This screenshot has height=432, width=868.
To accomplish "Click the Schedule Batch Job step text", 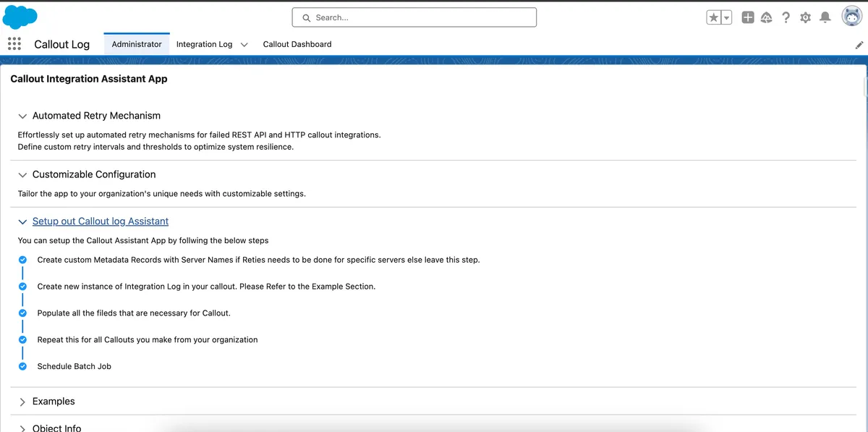I will (x=75, y=366).
